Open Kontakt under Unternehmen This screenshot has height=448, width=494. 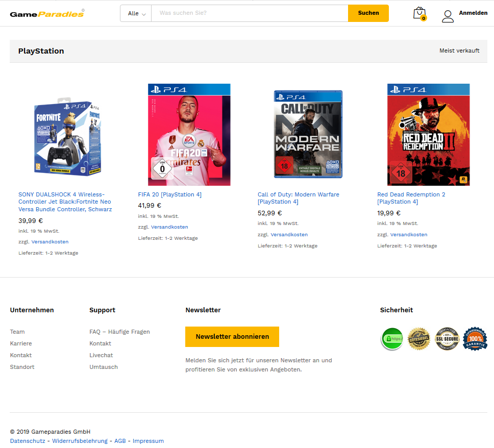click(21, 355)
